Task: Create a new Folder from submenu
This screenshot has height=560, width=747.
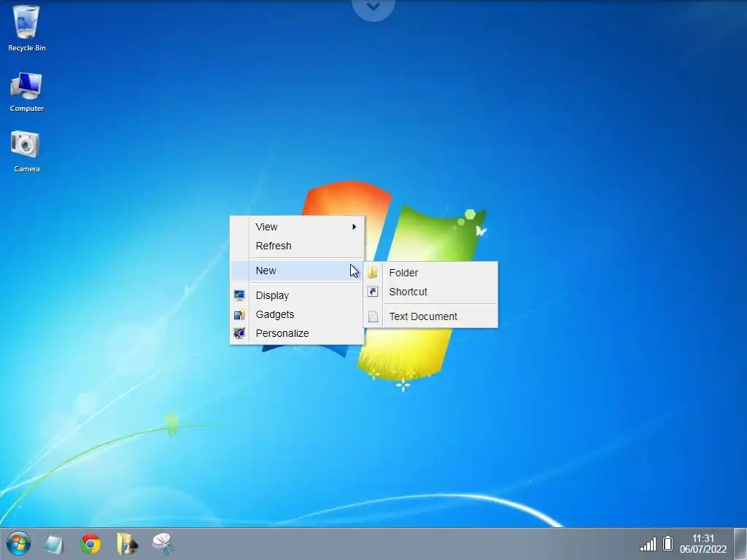Action: click(430, 273)
